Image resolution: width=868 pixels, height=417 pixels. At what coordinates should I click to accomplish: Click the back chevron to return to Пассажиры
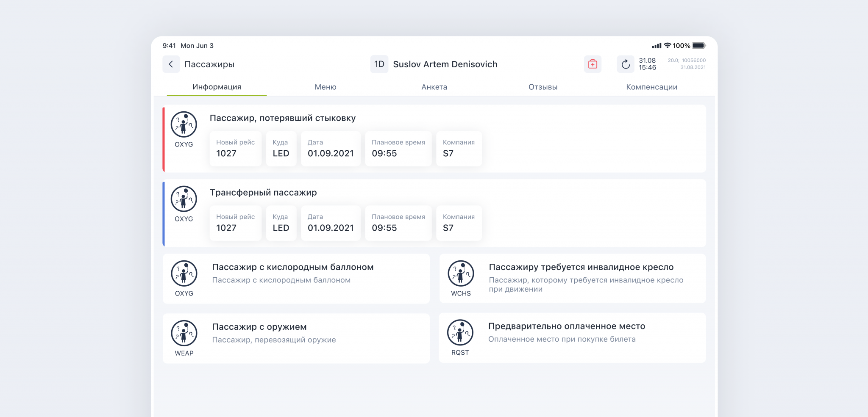(x=171, y=64)
